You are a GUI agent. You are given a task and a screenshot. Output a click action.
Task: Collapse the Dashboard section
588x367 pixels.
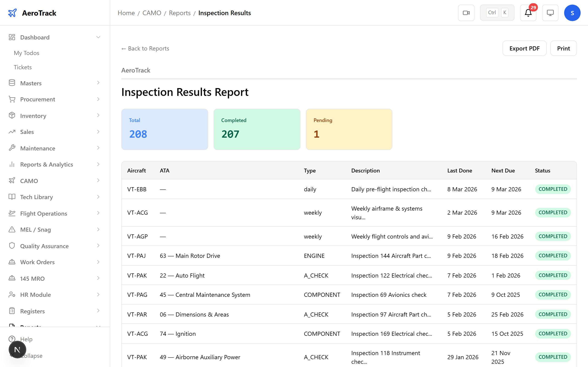pos(98,37)
